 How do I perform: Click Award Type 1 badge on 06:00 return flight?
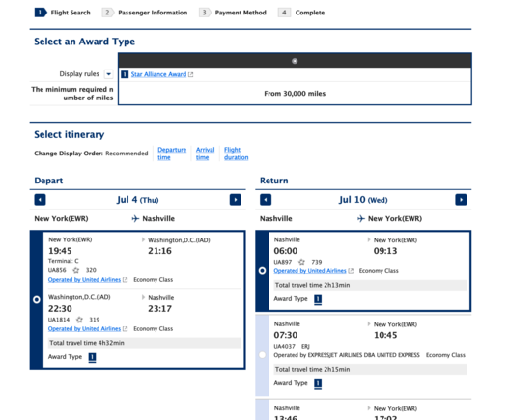318,299
